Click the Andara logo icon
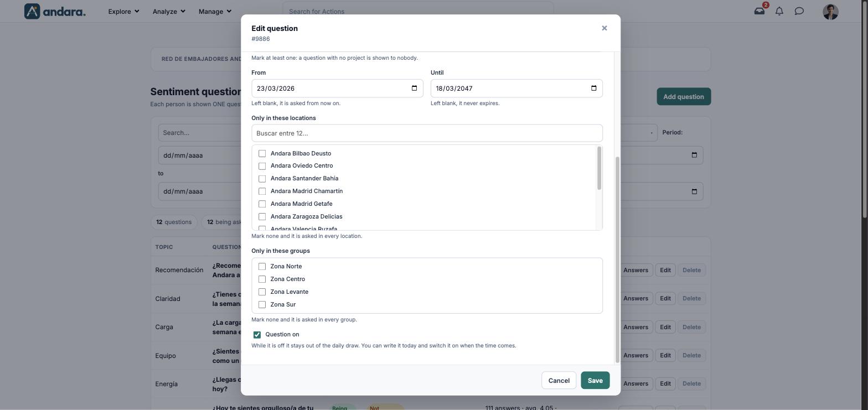 click(32, 11)
